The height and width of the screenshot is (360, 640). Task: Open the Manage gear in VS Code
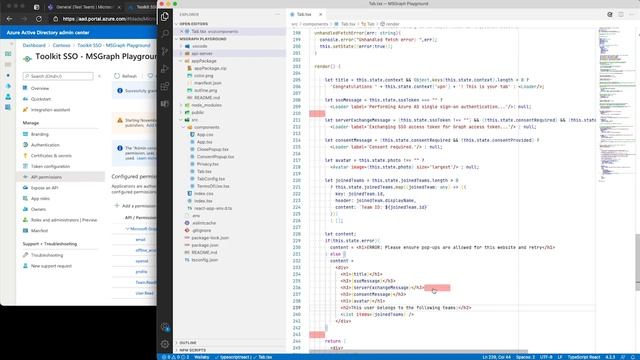(165, 344)
